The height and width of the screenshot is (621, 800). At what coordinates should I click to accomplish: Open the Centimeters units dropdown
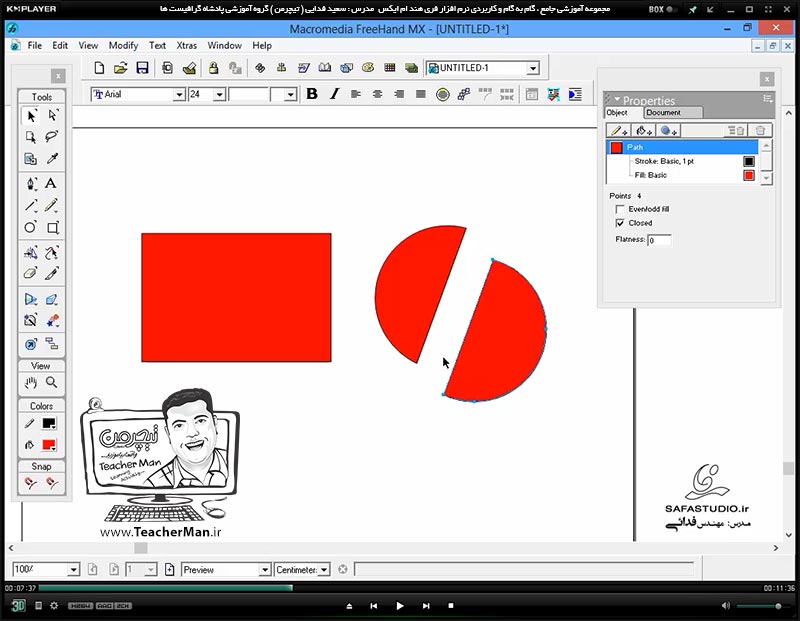[324, 569]
